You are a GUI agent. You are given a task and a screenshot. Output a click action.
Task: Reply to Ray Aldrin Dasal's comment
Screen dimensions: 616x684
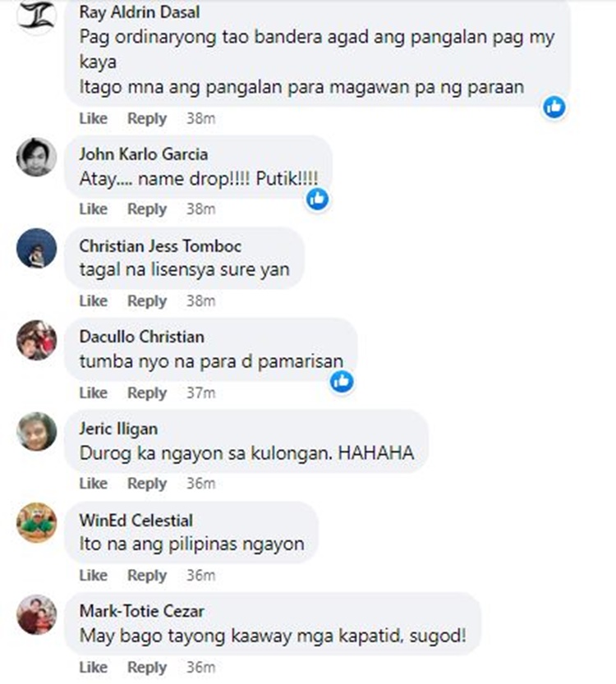[x=147, y=118]
